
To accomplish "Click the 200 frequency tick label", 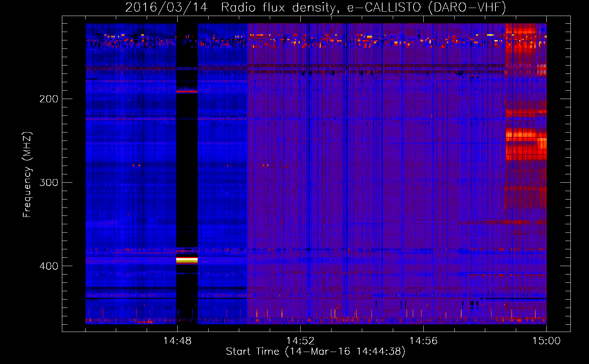I will point(49,99).
